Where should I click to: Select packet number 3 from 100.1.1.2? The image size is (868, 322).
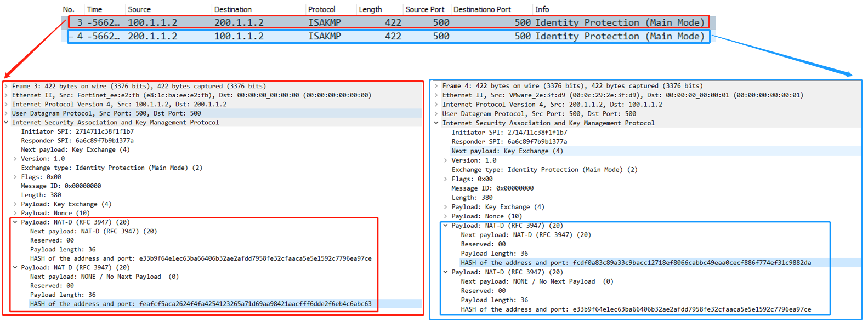click(x=384, y=22)
